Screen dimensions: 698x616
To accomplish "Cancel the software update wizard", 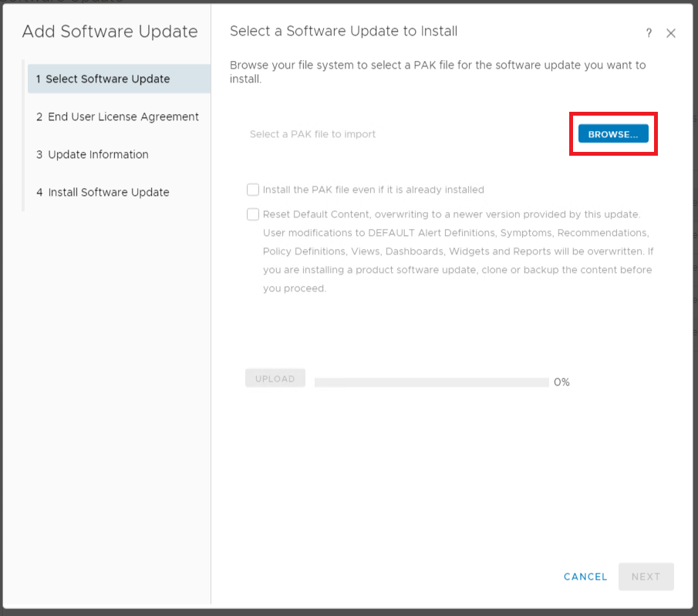I will click(585, 577).
